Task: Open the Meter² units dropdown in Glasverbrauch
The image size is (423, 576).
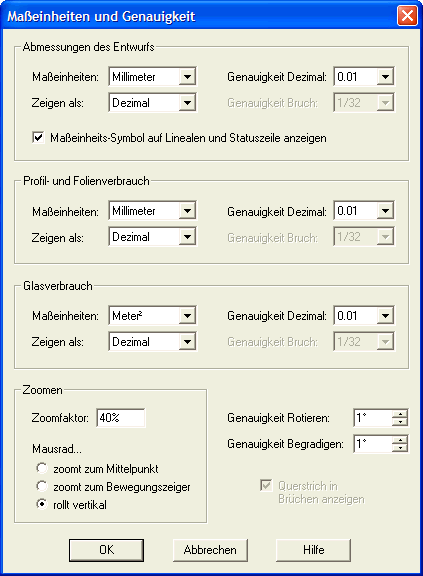Action: pyautogui.click(x=152, y=316)
